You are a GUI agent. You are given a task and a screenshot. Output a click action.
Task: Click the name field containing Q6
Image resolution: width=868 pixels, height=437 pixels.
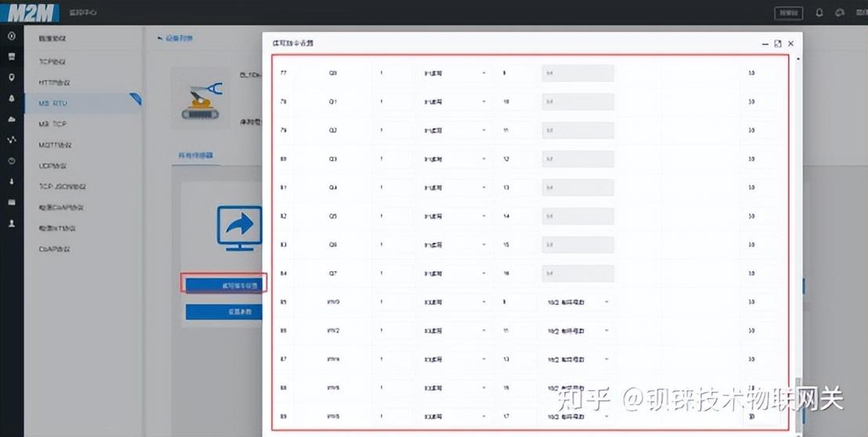pos(333,244)
